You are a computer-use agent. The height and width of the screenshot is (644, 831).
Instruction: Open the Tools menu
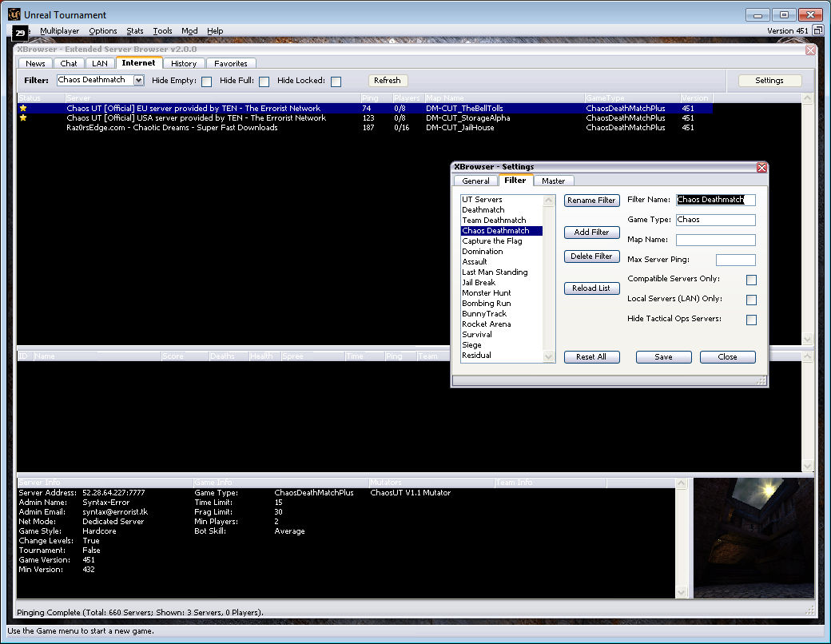162,30
